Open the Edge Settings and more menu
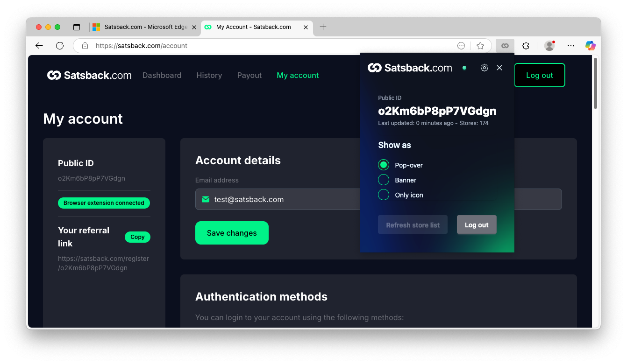 (571, 46)
